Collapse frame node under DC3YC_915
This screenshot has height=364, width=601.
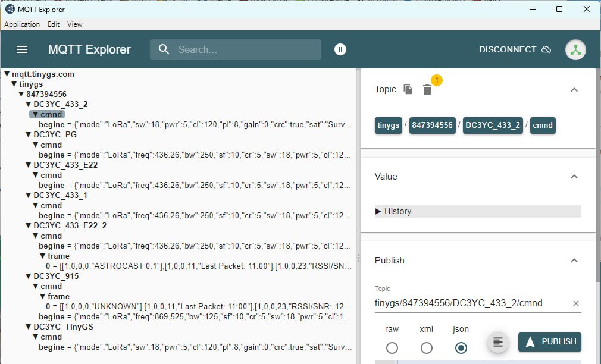[x=42, y=296]
